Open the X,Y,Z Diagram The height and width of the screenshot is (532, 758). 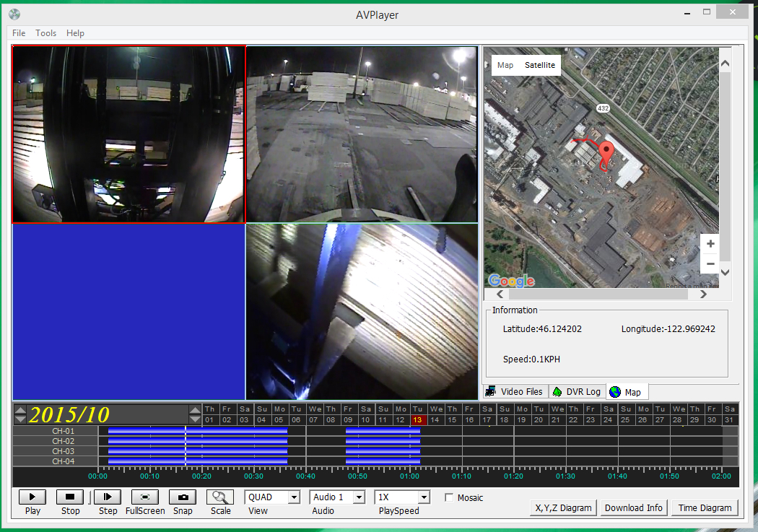[x=563, y=507]
